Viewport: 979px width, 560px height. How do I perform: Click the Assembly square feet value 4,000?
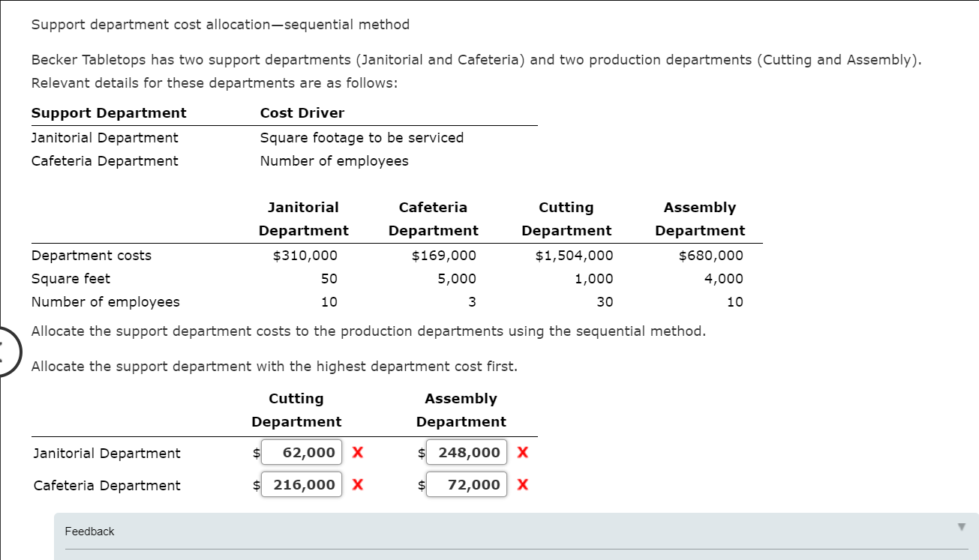[x=724, y=279]
